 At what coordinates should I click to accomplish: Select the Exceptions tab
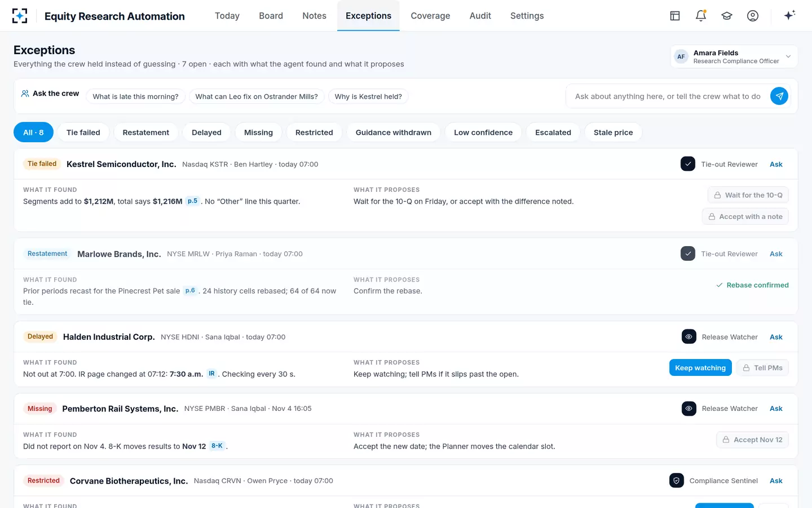[x=368, y=16]
